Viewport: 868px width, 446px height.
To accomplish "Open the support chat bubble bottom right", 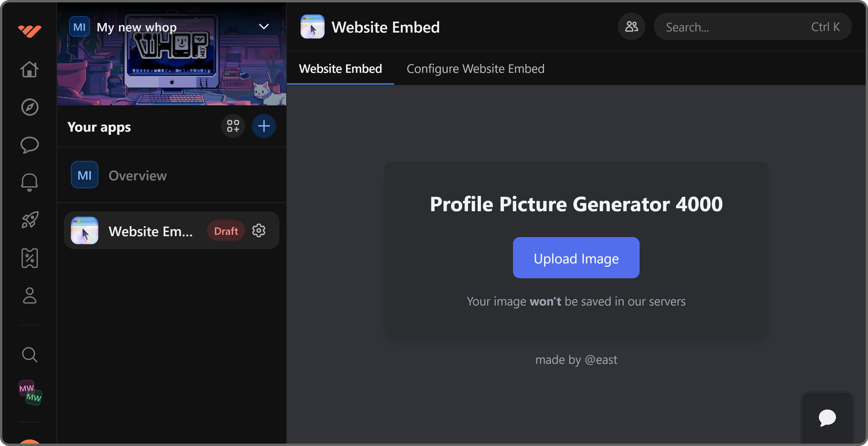I will pyautogui.click(x=827, y=418).
